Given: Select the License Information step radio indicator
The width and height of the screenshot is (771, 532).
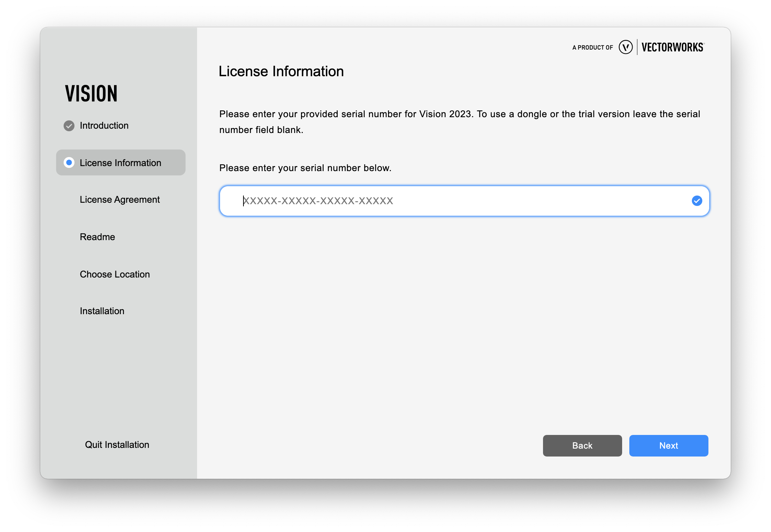Looking at the screenshot, I should 69,162.
